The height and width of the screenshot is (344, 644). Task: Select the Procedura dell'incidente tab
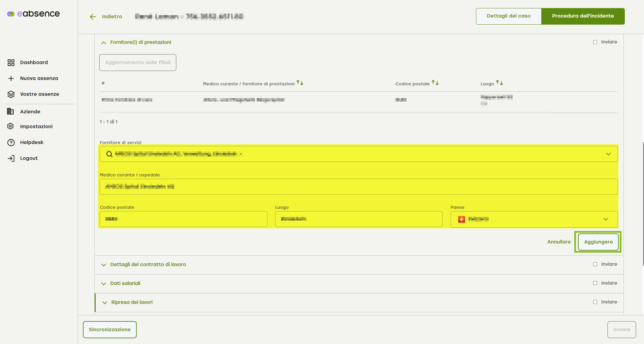583,16
